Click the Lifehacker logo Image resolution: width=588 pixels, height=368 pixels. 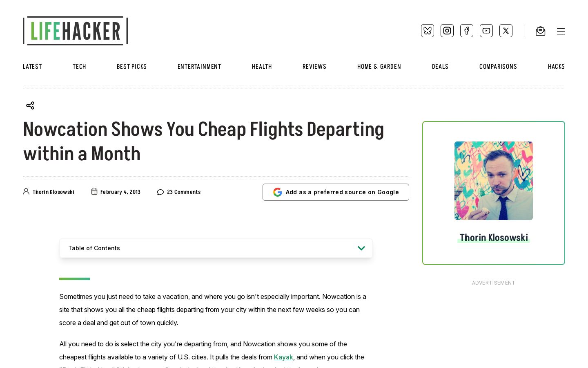click(76, 31)
